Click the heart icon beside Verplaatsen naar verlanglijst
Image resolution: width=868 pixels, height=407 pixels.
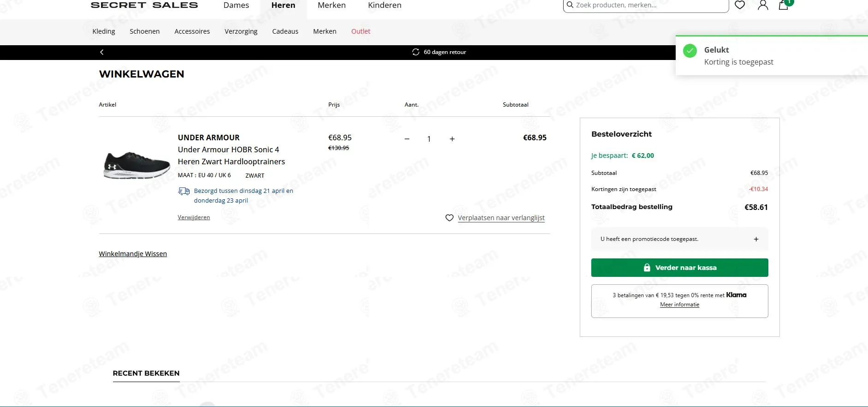[449, 218]
